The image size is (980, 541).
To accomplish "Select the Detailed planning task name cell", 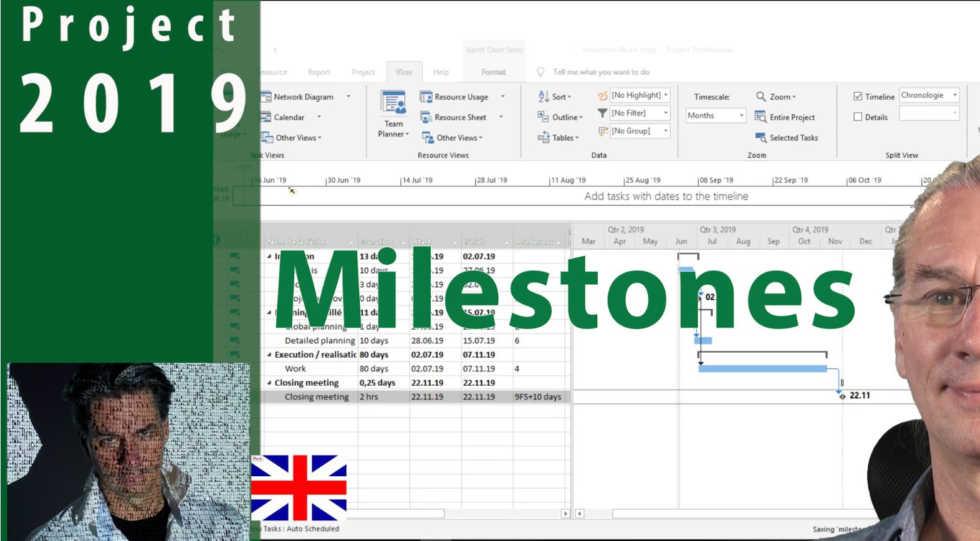I will tap(311, 341).
